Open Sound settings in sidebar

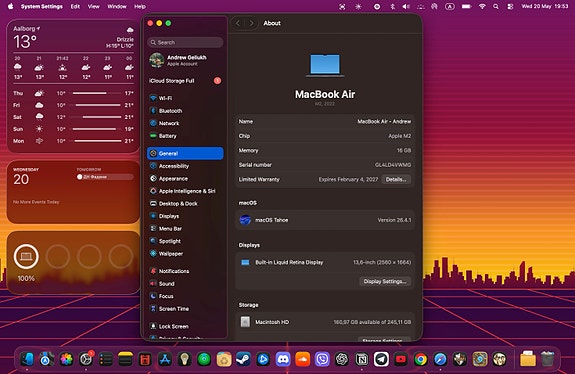click(185, 283)
